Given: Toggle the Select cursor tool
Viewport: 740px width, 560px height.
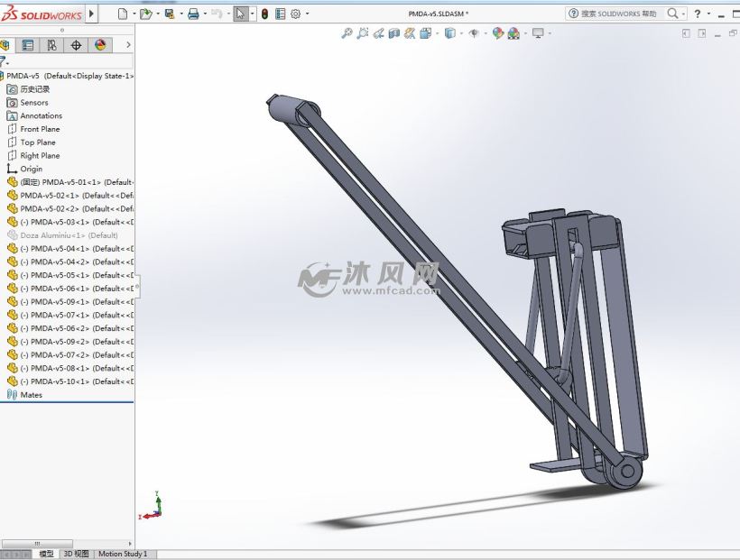Looking at the screenshot, I should pyautogui.click(x=240, y=14).
